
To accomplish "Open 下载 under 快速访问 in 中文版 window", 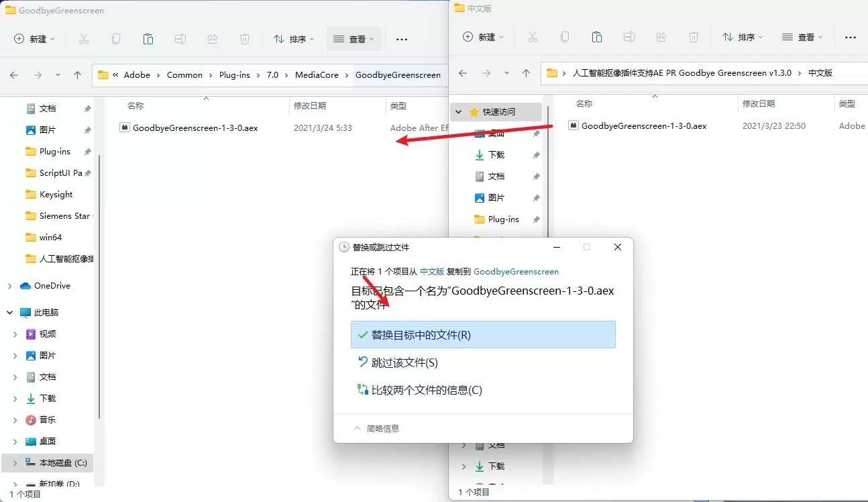I will 496,155.
